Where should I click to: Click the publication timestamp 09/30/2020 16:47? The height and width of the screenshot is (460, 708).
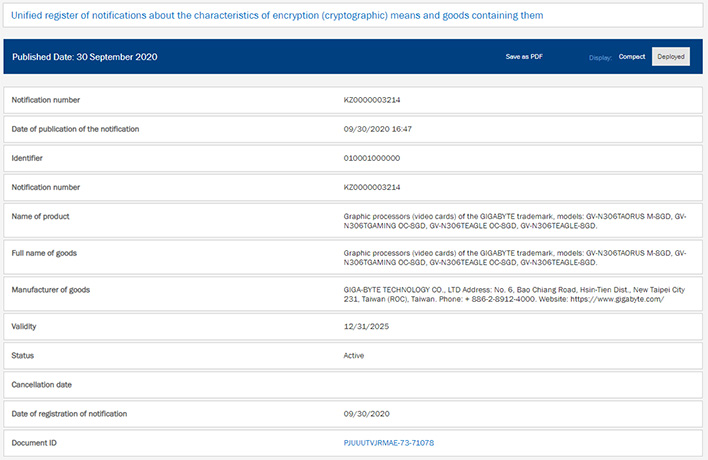[376, 129]
